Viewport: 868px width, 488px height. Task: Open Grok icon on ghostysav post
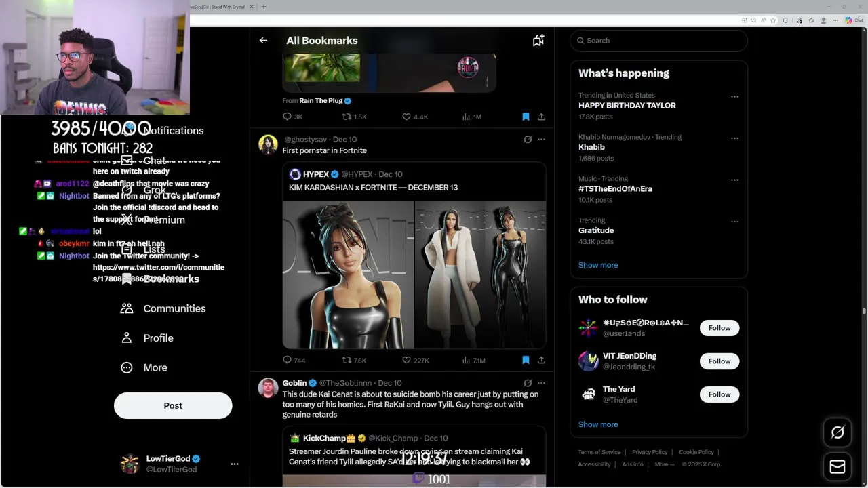point(528,140)
